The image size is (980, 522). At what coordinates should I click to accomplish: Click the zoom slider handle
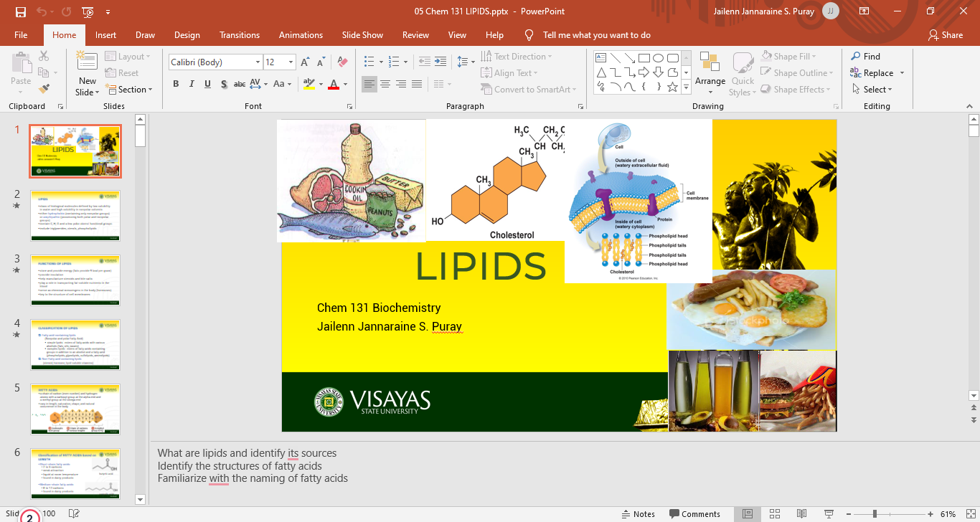click(875, 514)
